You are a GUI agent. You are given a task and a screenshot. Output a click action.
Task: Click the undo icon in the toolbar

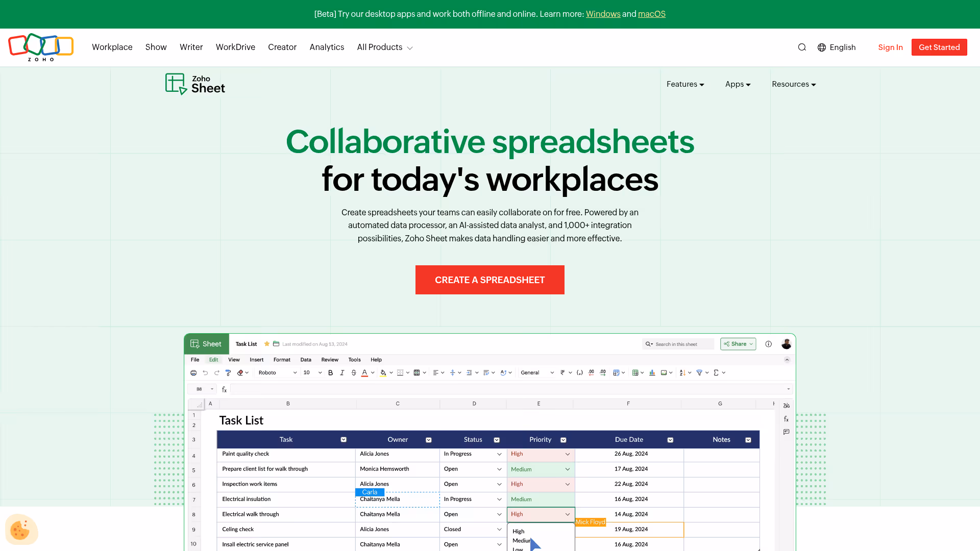[205, 372]
